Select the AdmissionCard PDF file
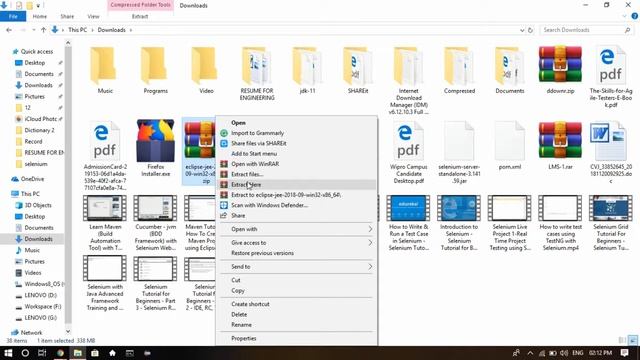The height and width of the screenshot is (360, 640). pyautogui.click(x=105, y=141)
